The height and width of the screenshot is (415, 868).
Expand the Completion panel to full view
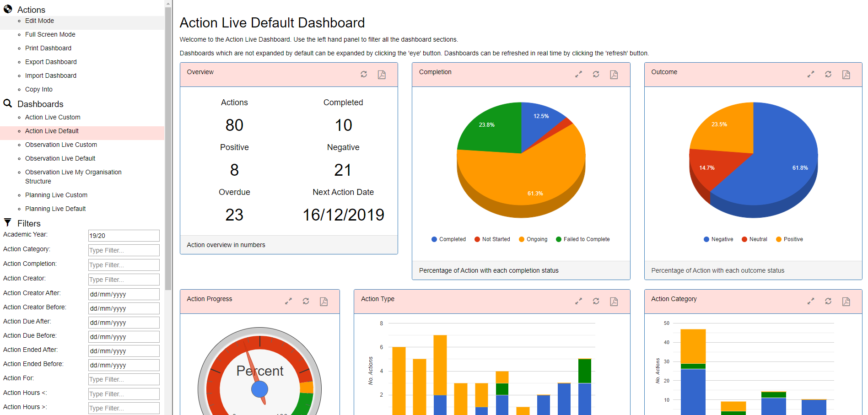coord(578,74)
